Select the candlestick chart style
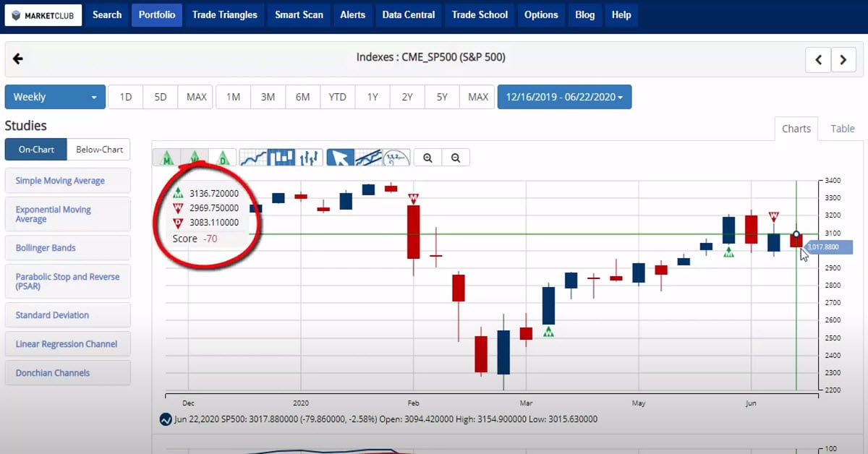The width and height of the screenshot is (868, 454). point(281,157)
